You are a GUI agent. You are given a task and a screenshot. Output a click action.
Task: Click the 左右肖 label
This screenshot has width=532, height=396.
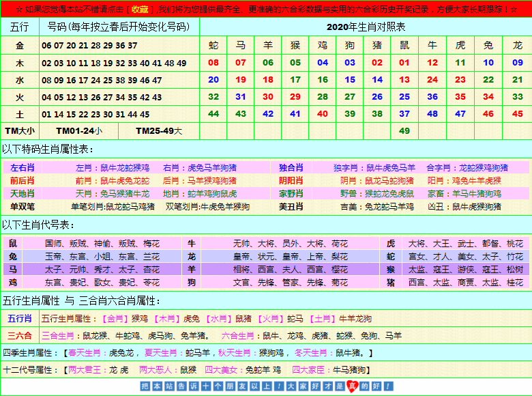[x=23, y=167]
